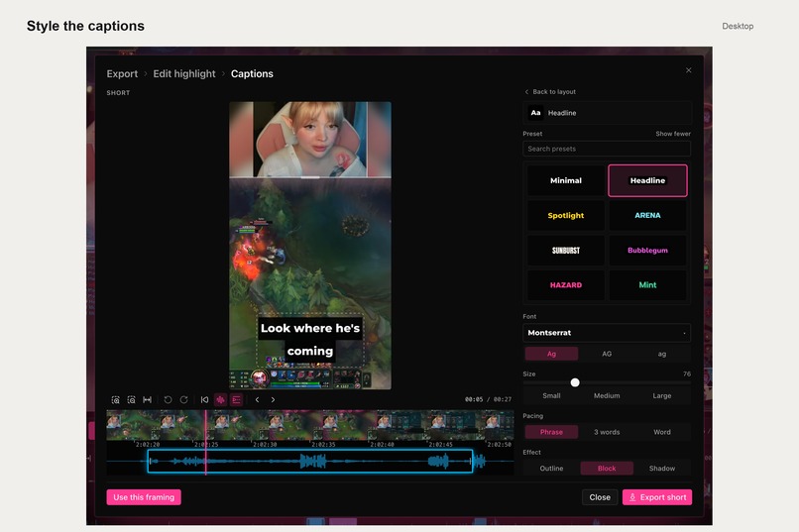Choose the ARENA caption preset

(x=647, y=215)
